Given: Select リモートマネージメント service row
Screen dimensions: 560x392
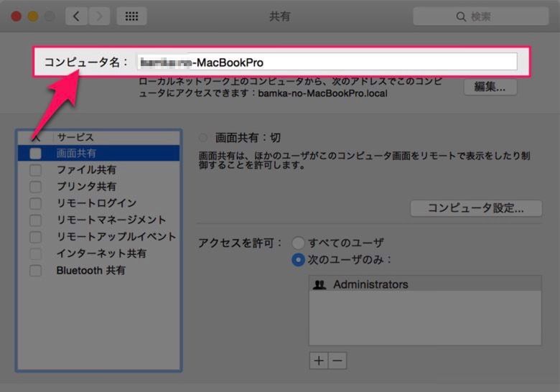Looking at the screenshot, I should click(111, 220).
